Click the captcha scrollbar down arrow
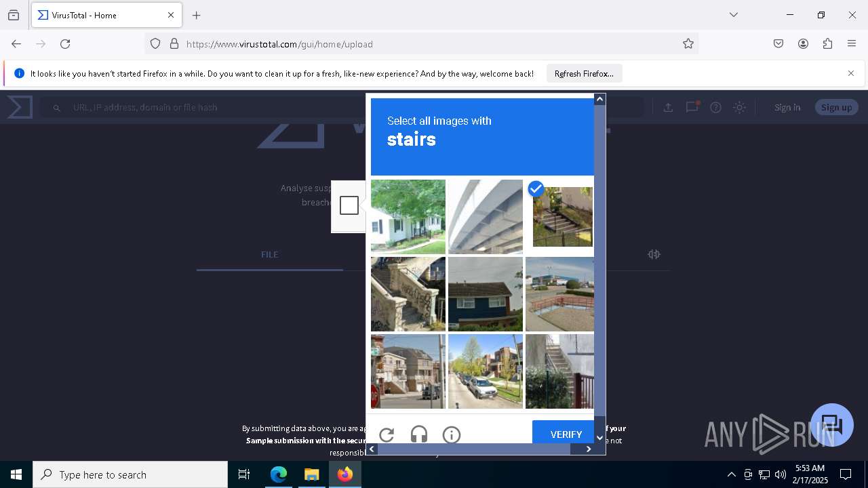The image size is (868, 488). coord(599,439)
